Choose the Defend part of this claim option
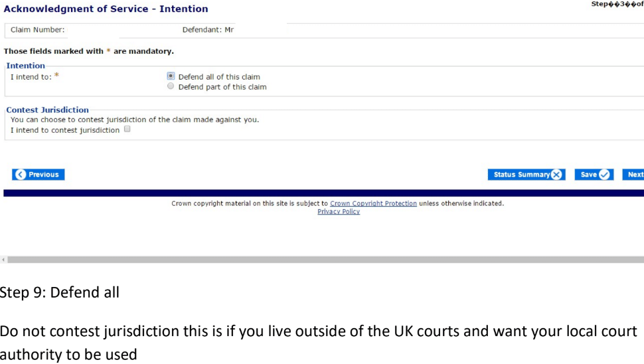Image resolution: width=644 pixels, height=364 pixels. 171,86
